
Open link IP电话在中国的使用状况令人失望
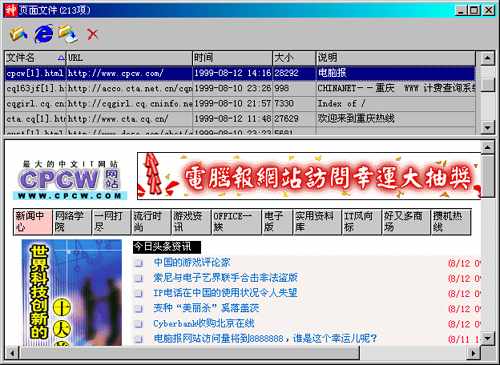225,293
